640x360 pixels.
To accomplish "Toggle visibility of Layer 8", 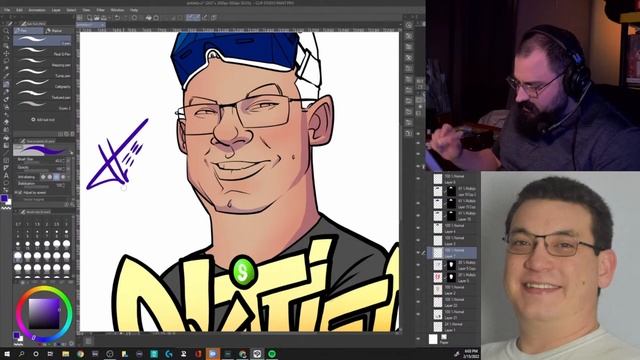I will (x=418, y=179).
